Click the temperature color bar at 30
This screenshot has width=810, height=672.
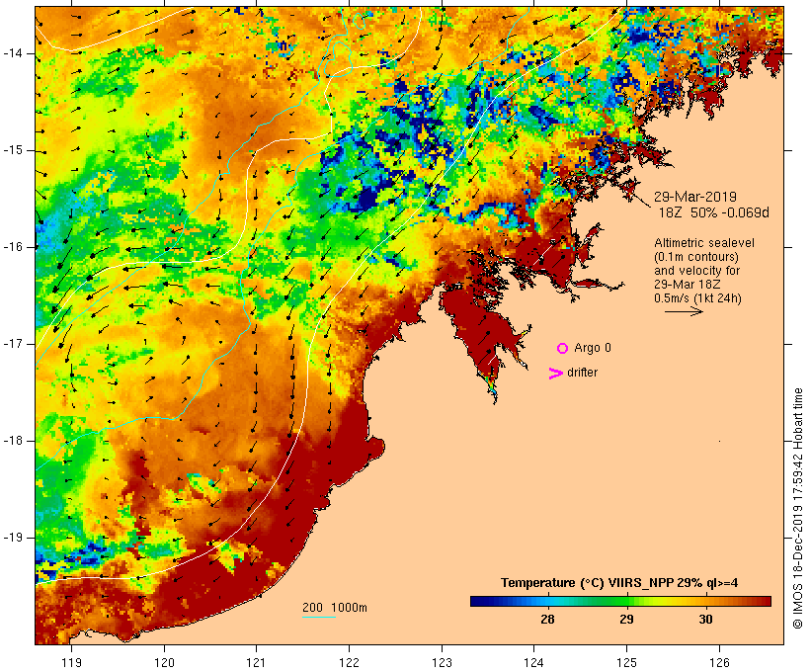(705, 601)
